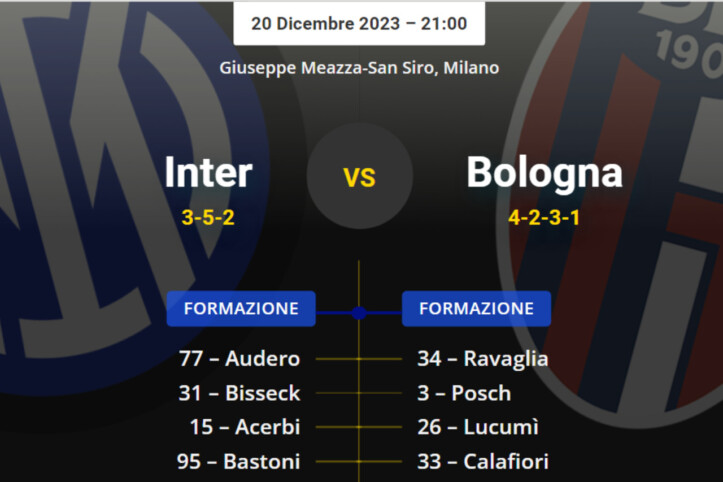This screenshot has height=482, width=723.
Task: Select player 3 – Posch
Action: 464,393
